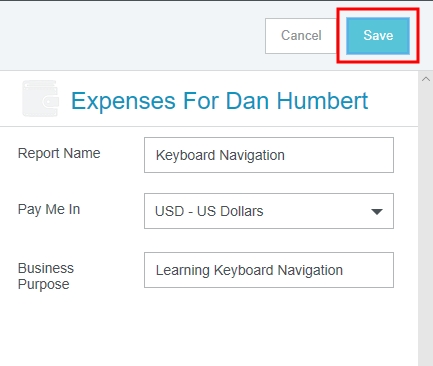Image resolution: width=433 pixels, height=366 pixels.
Task: Click the blank area below Business Purpose
Action: pos(209,330)
